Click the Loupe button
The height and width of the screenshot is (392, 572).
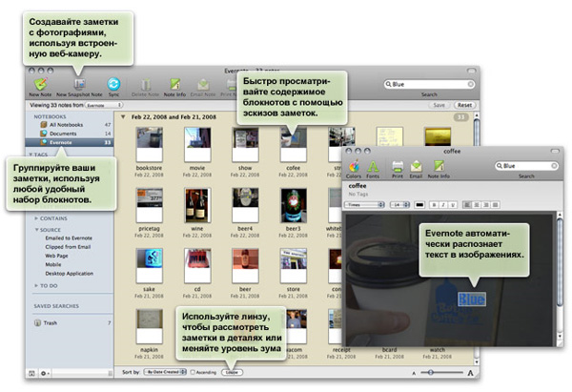[232, 372]
